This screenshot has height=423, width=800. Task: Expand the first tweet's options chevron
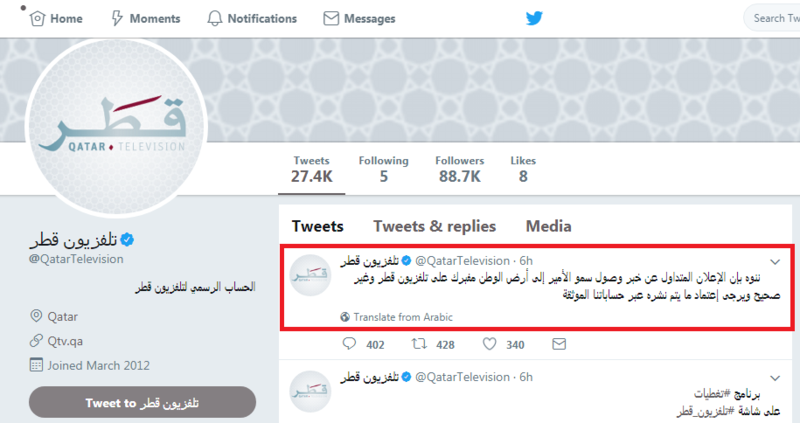(773, 262)
